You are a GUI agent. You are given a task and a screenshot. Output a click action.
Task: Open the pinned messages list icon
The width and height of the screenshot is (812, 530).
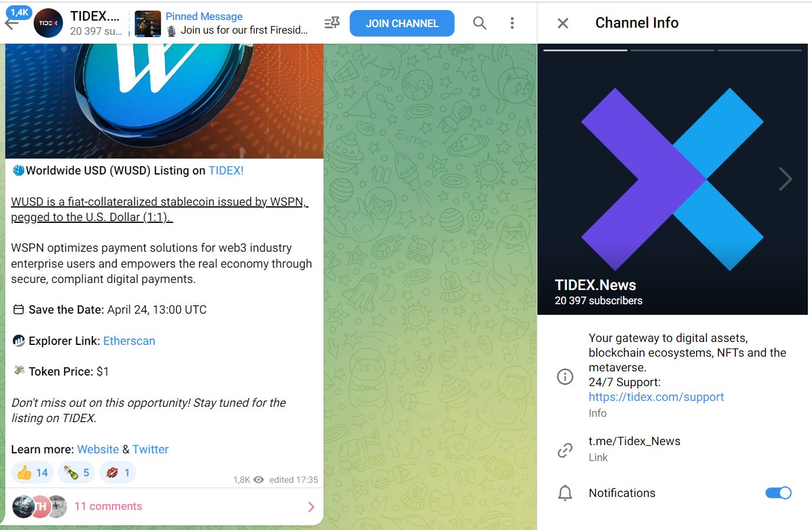pyautogui.click(x=332, y=23)
